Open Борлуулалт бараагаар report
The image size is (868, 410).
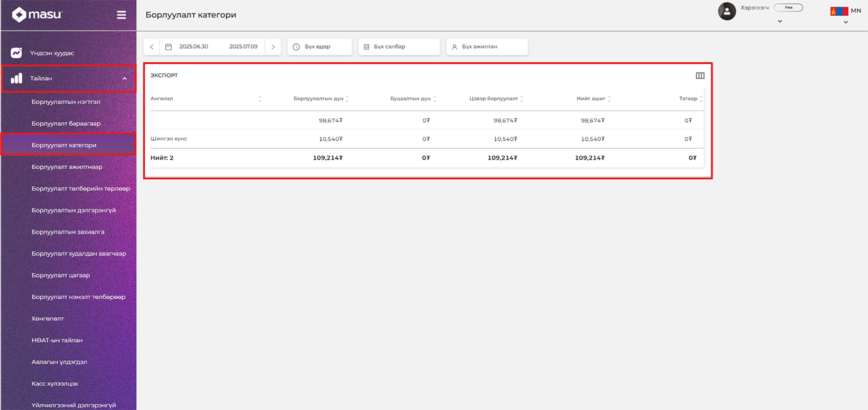pyautogui.click(x=66, y=123)
